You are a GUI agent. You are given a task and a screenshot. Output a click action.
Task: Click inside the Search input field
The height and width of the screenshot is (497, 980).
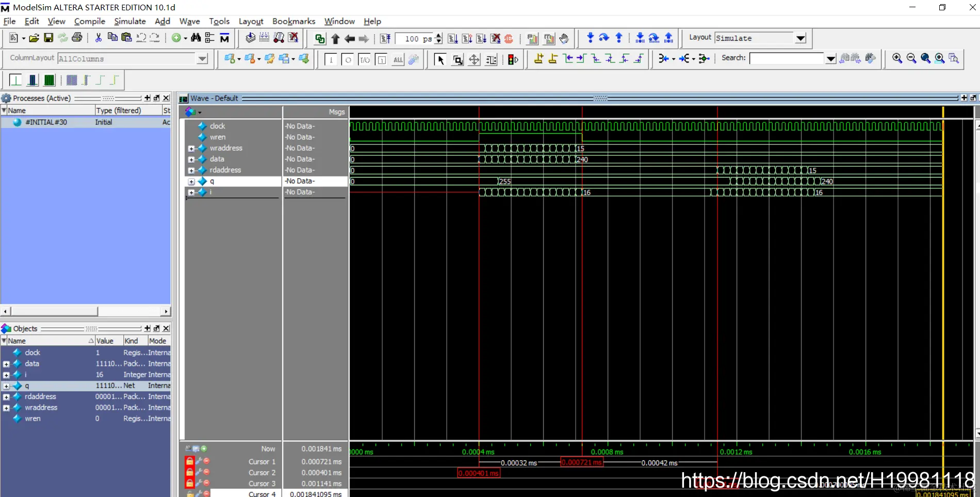coord(787,58)
